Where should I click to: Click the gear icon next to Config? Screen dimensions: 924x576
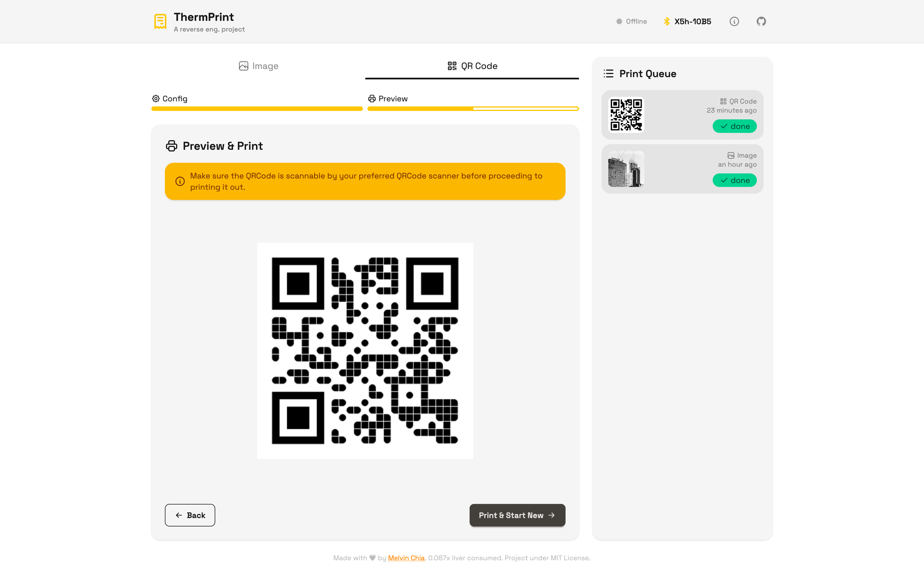tap(156, 99)
